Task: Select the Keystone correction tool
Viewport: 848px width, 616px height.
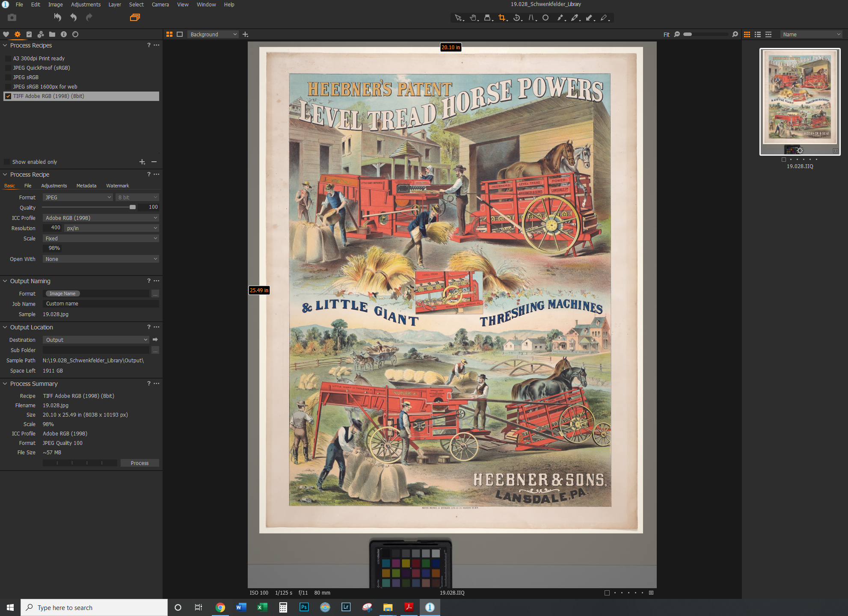Action: point(531,18)
